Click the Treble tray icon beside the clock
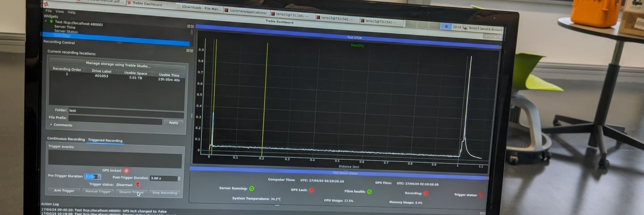 click(x=447, y=26)
